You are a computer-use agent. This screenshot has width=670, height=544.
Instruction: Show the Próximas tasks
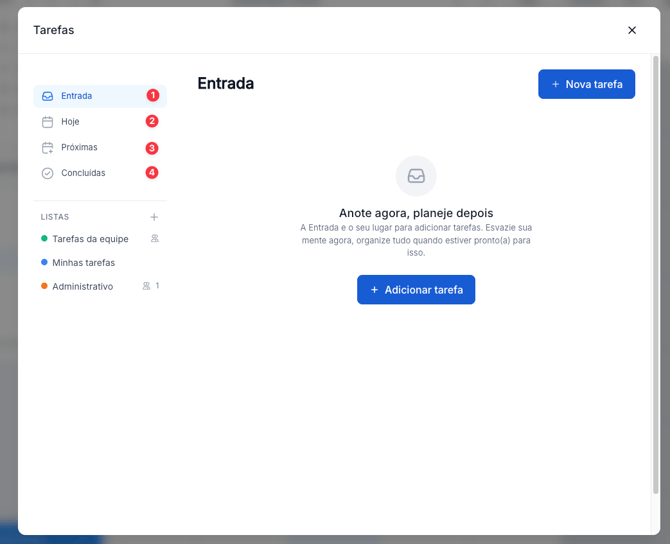click(x=79, y=148)
